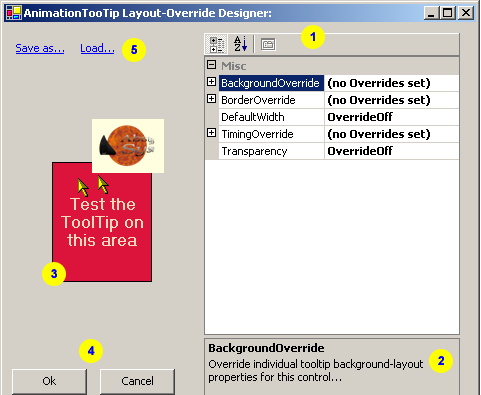The image size is (481, 395).
Task: Click the Cancel button
Action: 137,381
